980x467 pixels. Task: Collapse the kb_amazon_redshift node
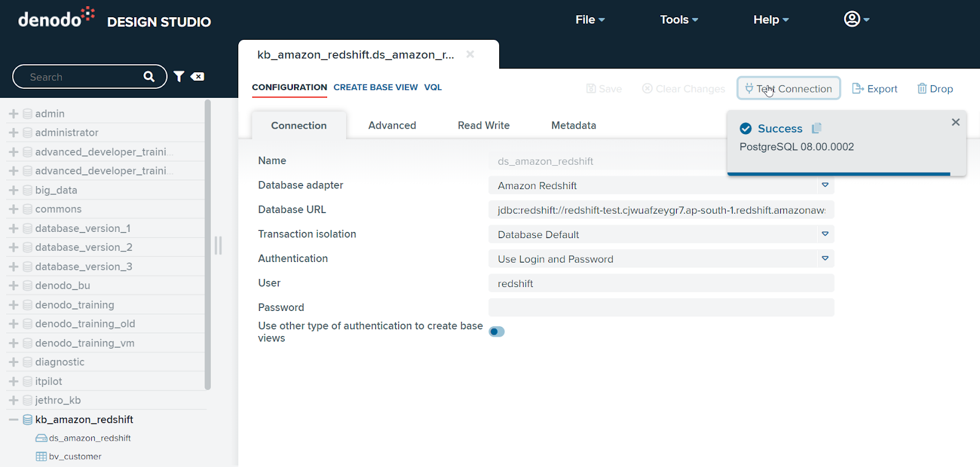click(x=13, y=420)
